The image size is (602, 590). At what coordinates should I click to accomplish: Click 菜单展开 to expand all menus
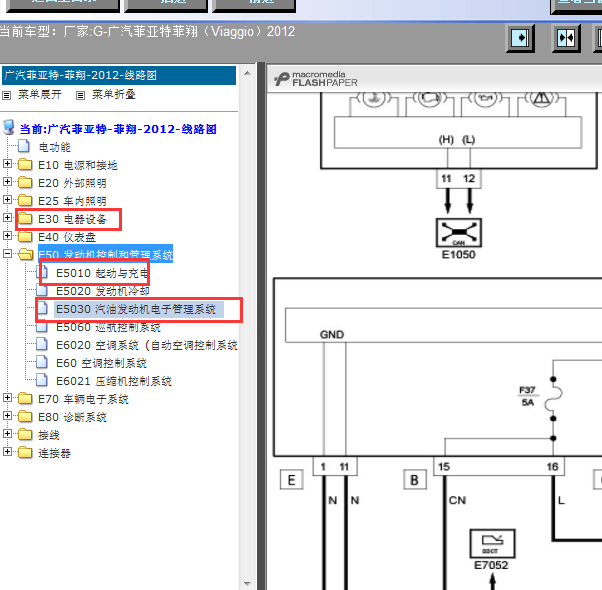coord(40,94)
